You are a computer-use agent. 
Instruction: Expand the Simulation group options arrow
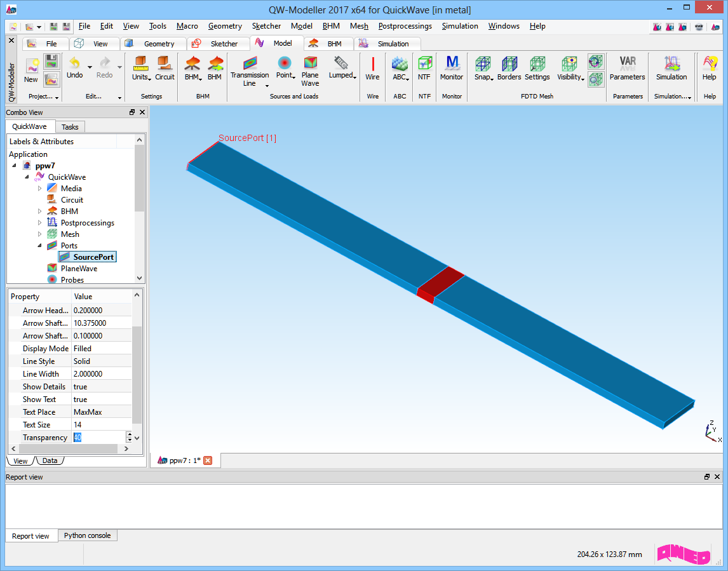pyautogui.click(x=689, y=97)
